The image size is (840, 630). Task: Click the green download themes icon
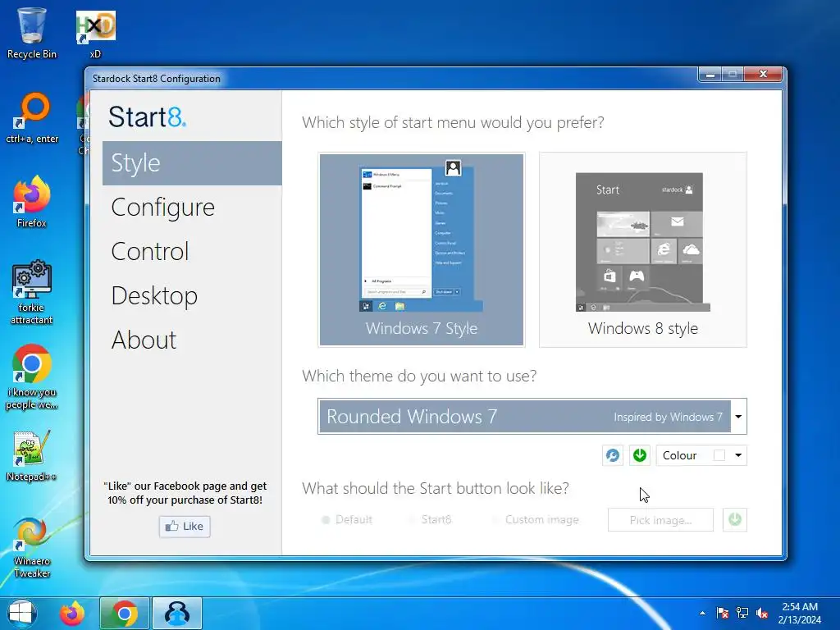pyautogui.click(x=639, y=455)
